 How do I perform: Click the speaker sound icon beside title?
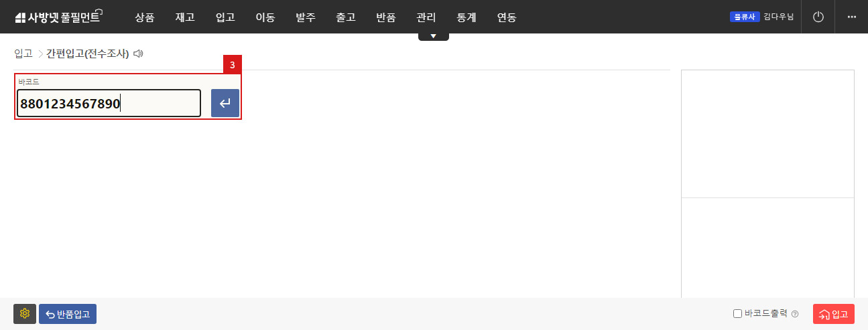pyautogui.click(x=138, y=54)
